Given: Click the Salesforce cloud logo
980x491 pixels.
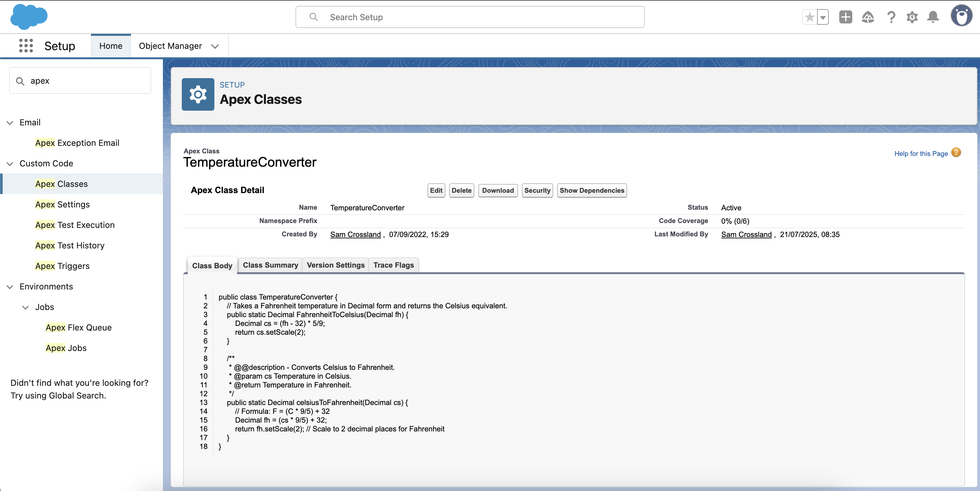Looking at the screenshot, I should pyautogui.click(x=29, y=16).
